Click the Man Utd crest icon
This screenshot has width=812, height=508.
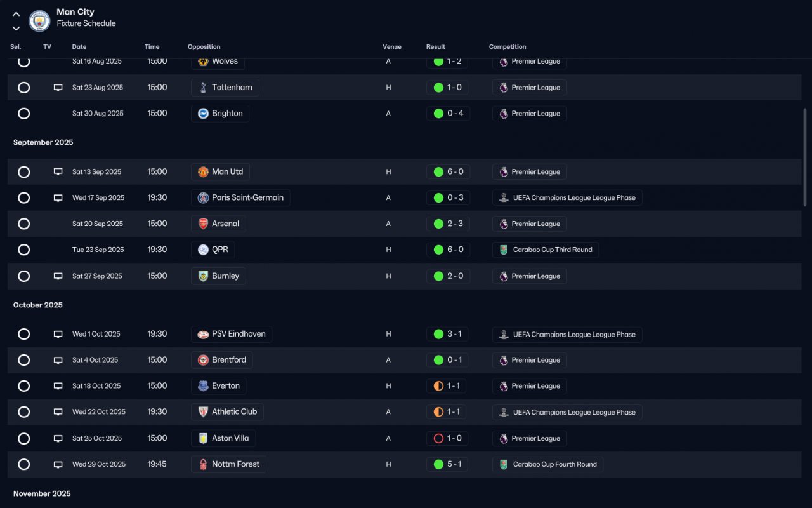pos(203,171)
